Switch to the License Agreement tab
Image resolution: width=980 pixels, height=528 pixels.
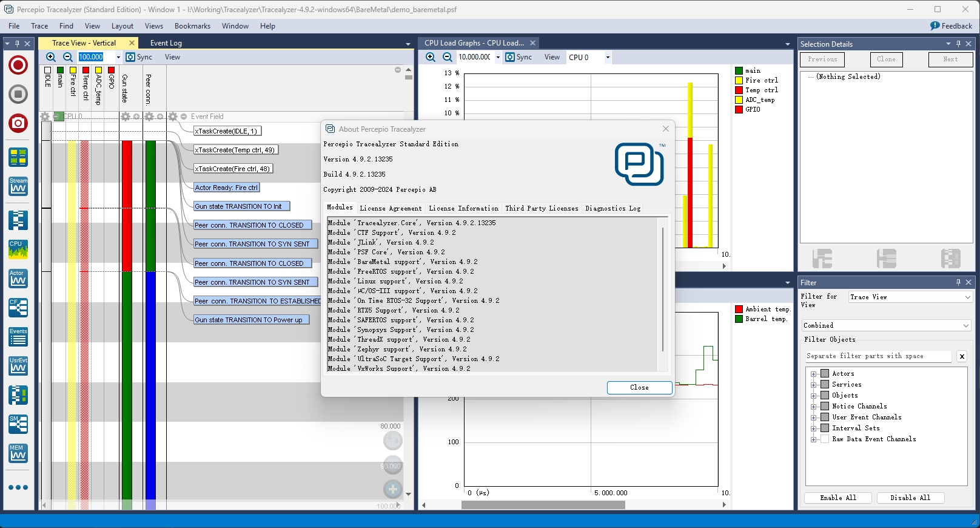pyautogui.click(x=391, y=208)
